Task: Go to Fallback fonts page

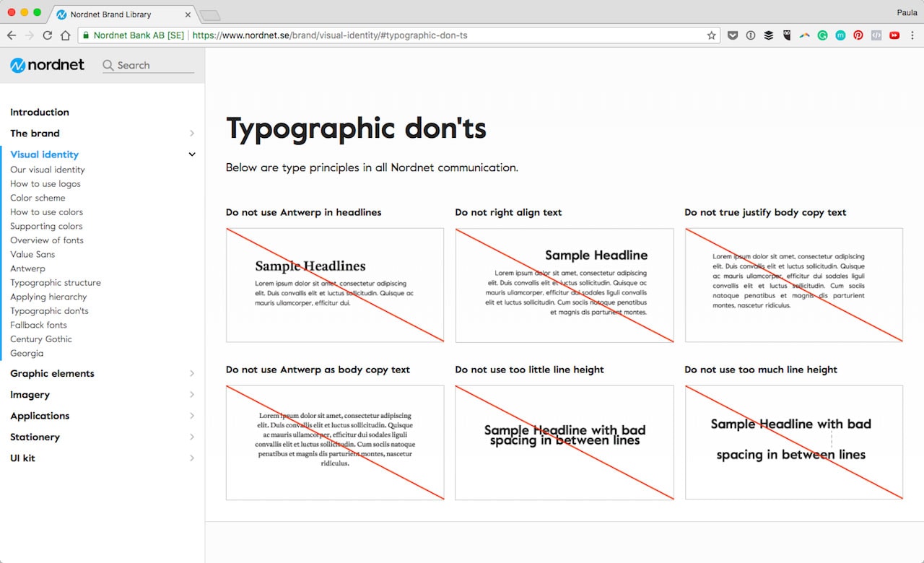Action: 38,325
